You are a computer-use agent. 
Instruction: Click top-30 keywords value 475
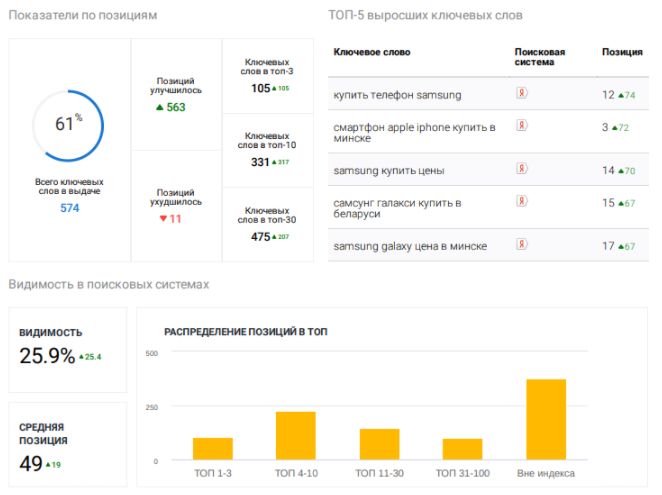coord(260,237)
